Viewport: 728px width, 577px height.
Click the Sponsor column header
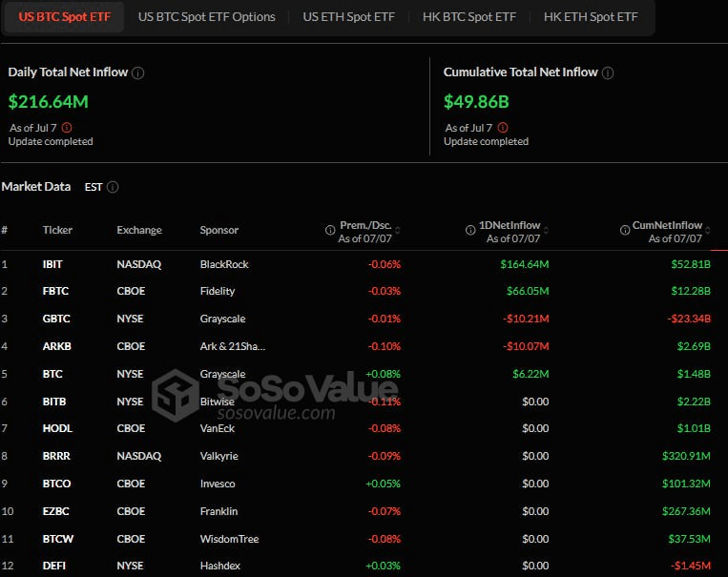(219, 230)
